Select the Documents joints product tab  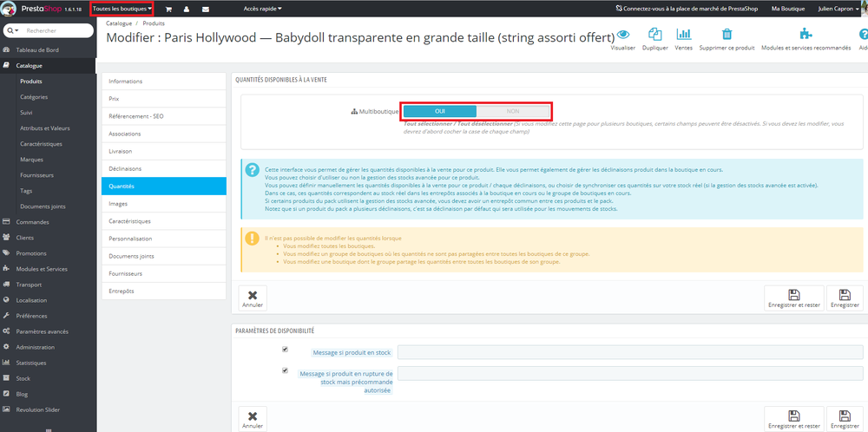[x=164, y=256]
